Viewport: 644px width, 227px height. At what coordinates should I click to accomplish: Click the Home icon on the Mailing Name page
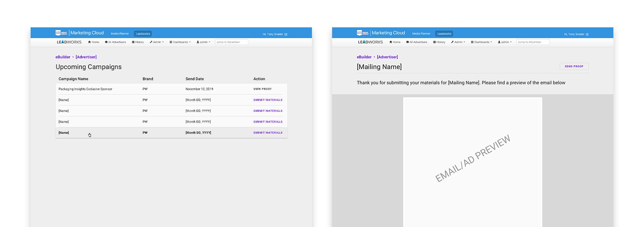tap(390, 42)
